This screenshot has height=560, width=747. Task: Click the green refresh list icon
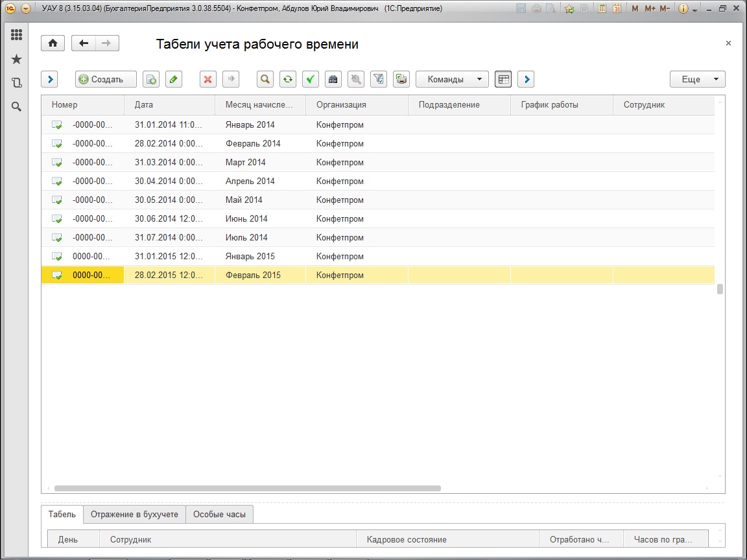pos(287,79)
